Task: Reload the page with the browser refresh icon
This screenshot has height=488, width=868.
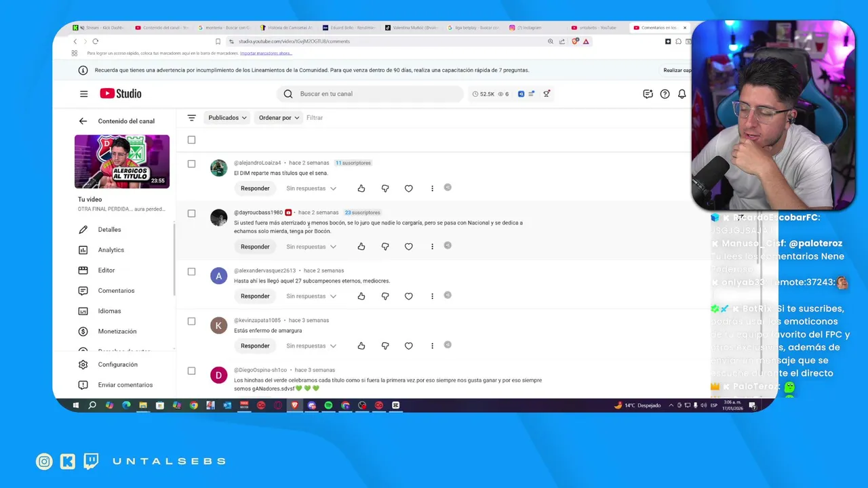Action: click(95, 41)
